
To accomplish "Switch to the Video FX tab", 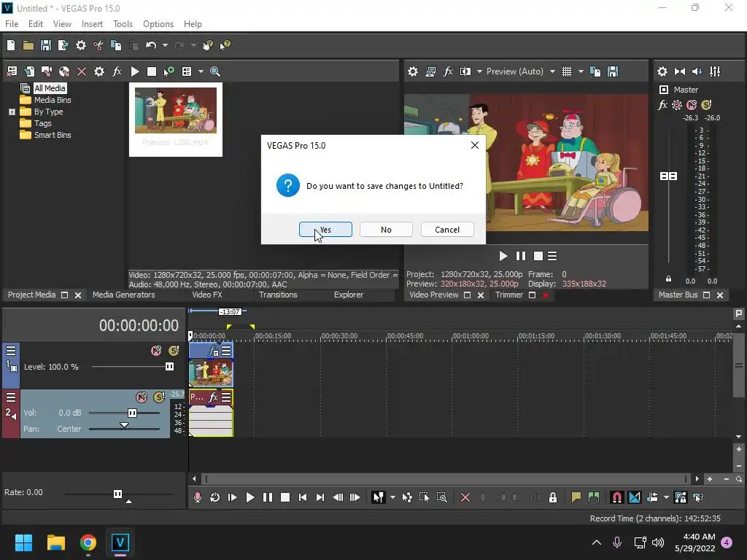I will [206, 295].
